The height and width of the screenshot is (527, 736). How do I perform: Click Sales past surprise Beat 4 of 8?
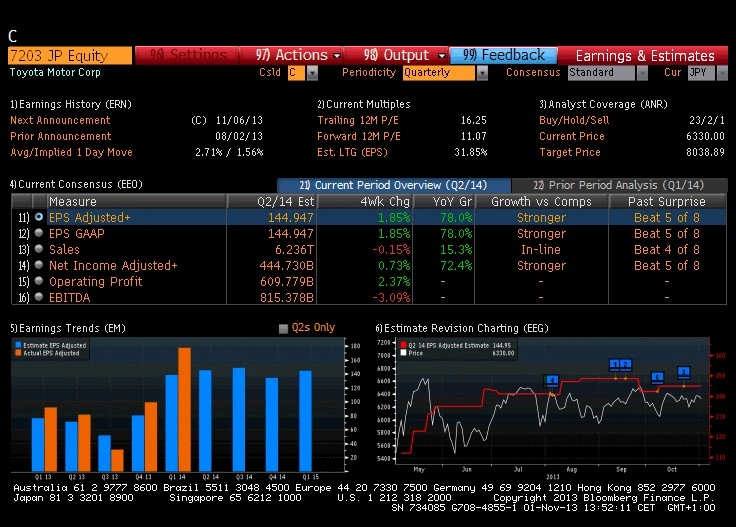click(x=667, y=250)
